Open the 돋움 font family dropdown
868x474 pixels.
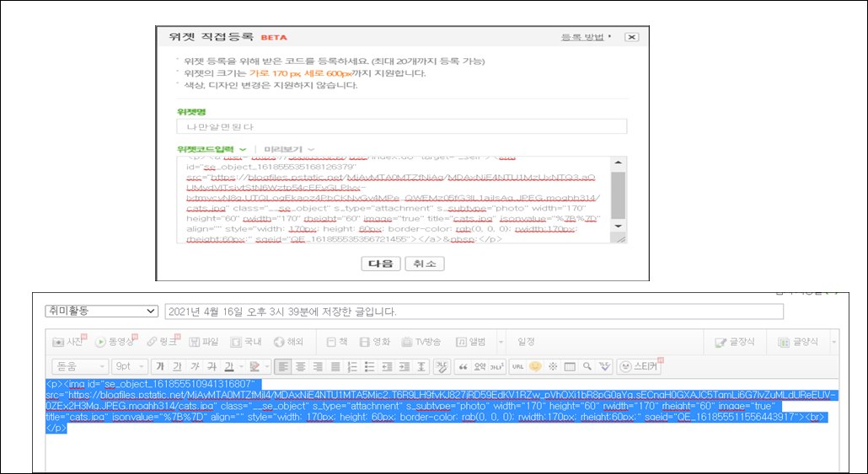click(x=80, y=366)
